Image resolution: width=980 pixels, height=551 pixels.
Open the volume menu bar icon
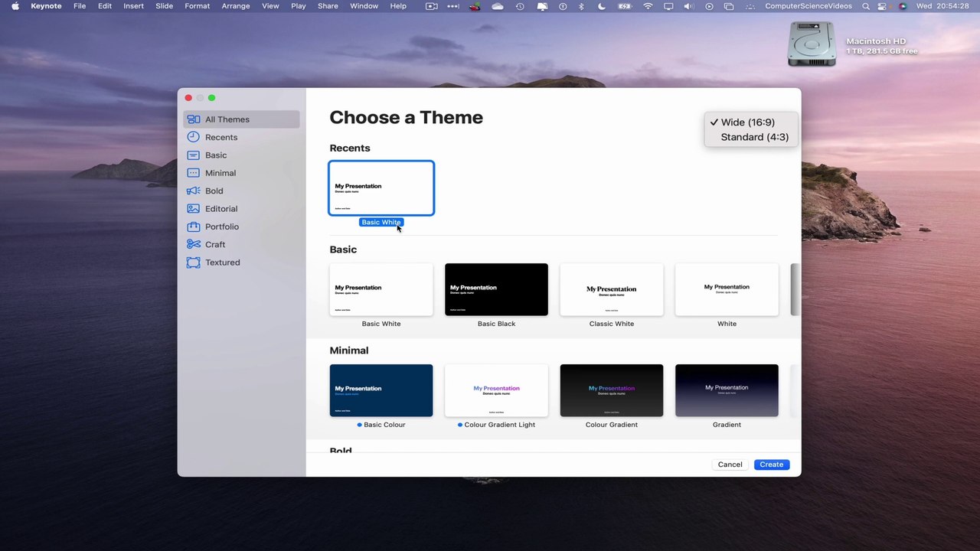[689, 6]
